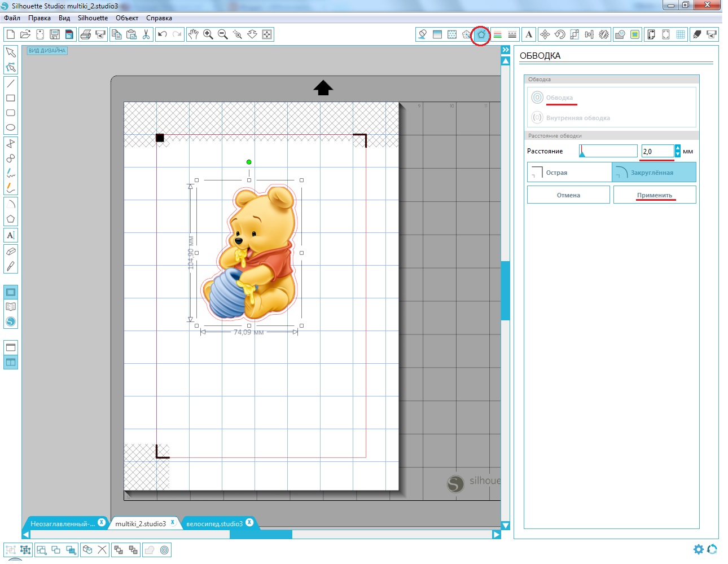Select the Draw a line tool
Image resolution: width=728 pixels, height=564 pixels.
10,83
